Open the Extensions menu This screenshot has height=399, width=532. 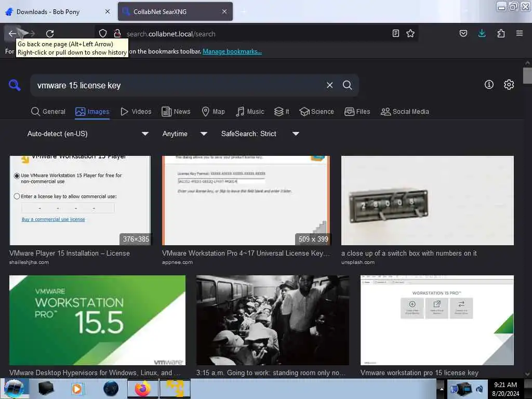[x=501, y=33]
